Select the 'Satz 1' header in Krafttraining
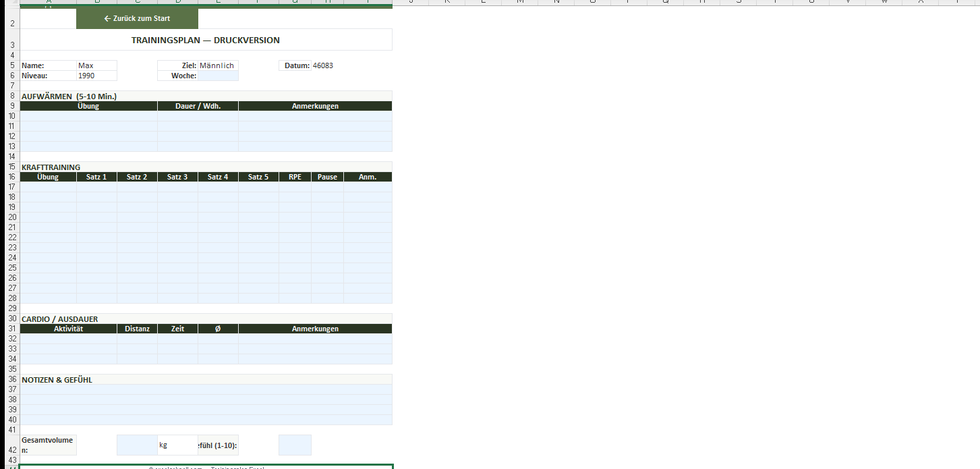 point(96,177)
